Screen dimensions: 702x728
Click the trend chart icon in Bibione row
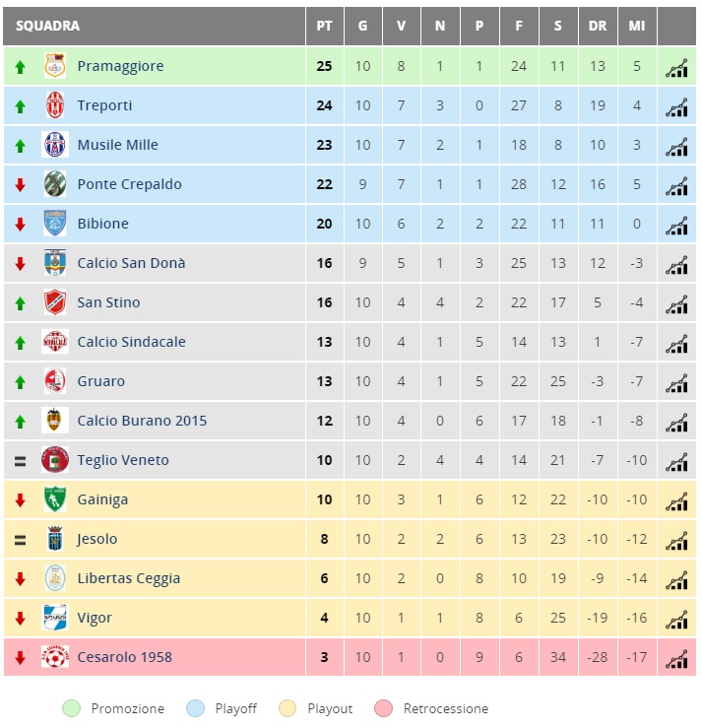pos(676,226)
